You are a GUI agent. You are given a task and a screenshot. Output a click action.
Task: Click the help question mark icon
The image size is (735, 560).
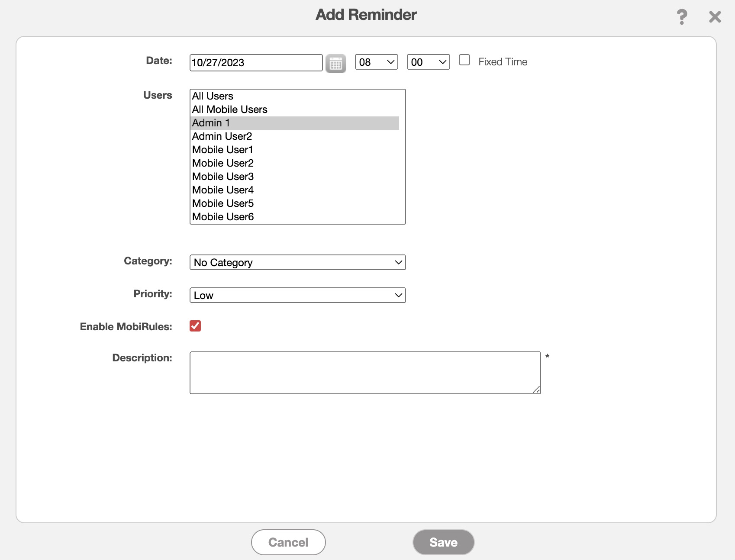(682, 17)
